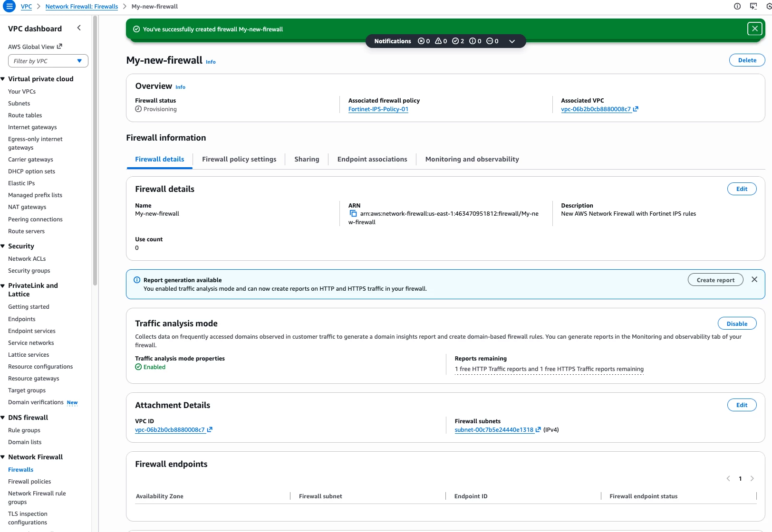
Task: Click external link icon beside firewall subnet
Action: pos(538,429)
